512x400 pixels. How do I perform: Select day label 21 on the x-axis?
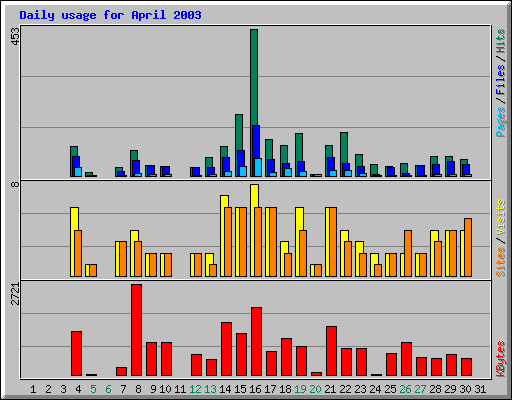(x=330, y=389)
